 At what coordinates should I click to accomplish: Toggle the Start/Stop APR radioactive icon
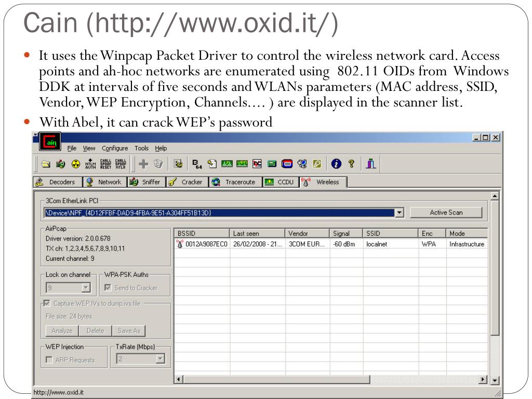click(x=76, y=164)
